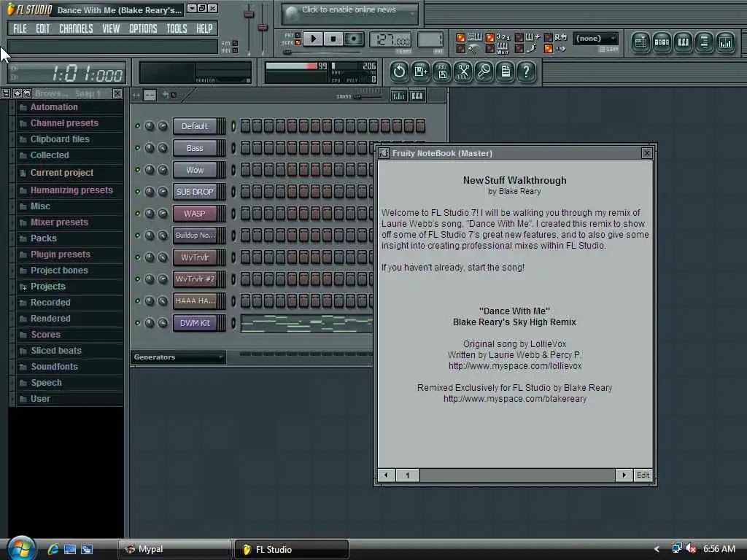The height and width of the screenshot is (560, 747).
Task: Toggle mute light on Default channel
Action: click(138, 126)
